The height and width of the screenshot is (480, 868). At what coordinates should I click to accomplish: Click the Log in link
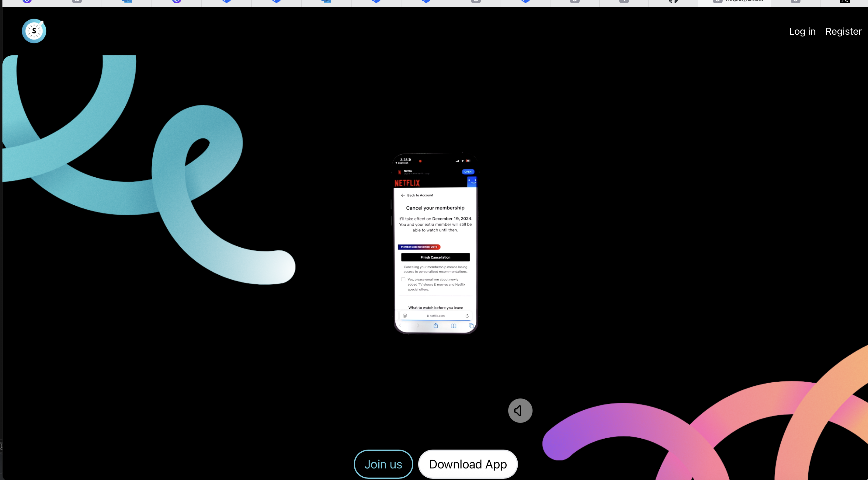(802, 31)
